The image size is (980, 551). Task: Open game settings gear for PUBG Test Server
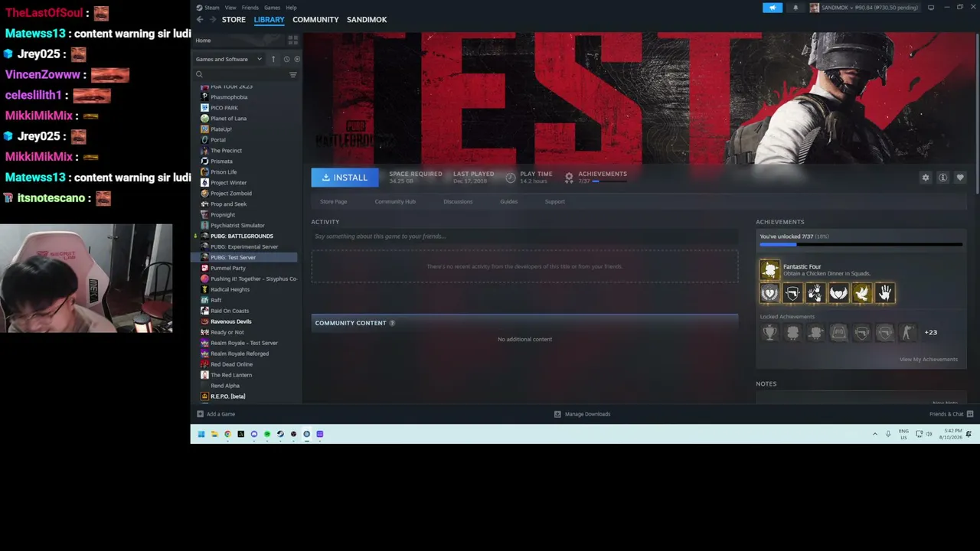tap(926, 178)
